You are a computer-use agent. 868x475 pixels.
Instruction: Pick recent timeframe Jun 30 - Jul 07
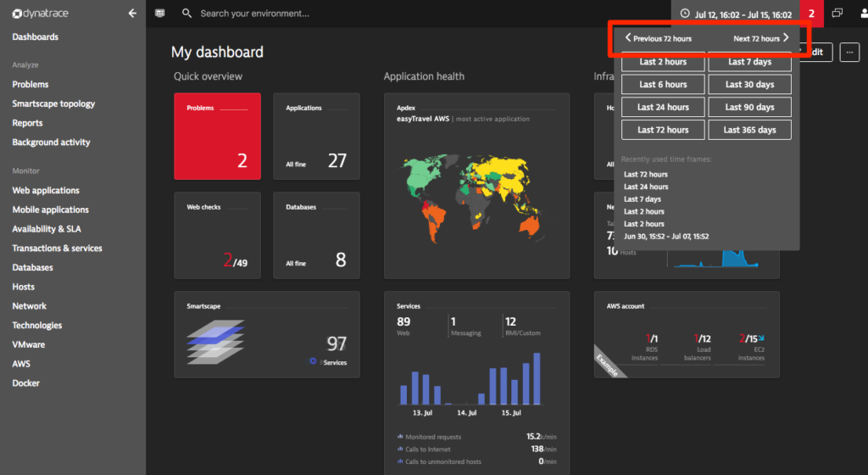(x=666, y=237)
